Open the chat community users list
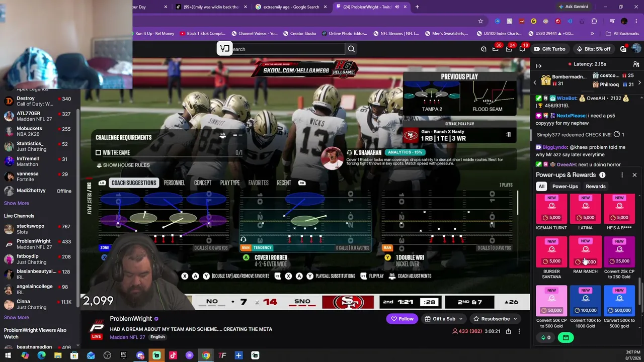Screen dimensions: 644x362 pyautogui.click(x=636, y=64)
